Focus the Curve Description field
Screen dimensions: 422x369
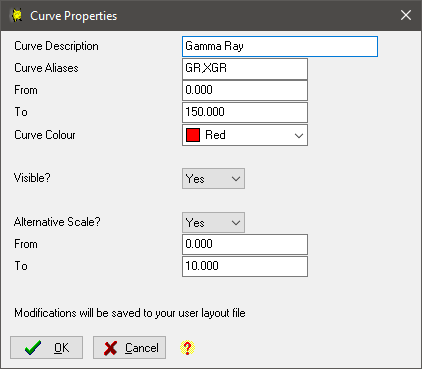point(280,46)
